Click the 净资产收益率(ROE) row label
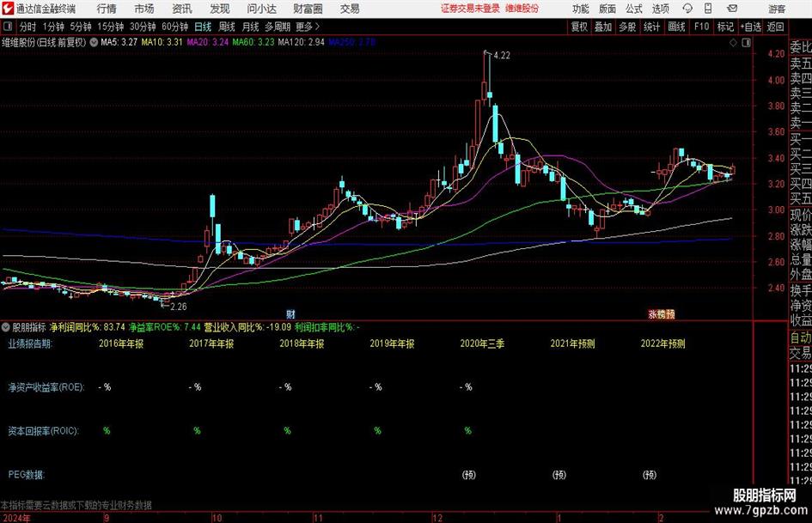Screen dimensions: 812x523 coord(46,387)
